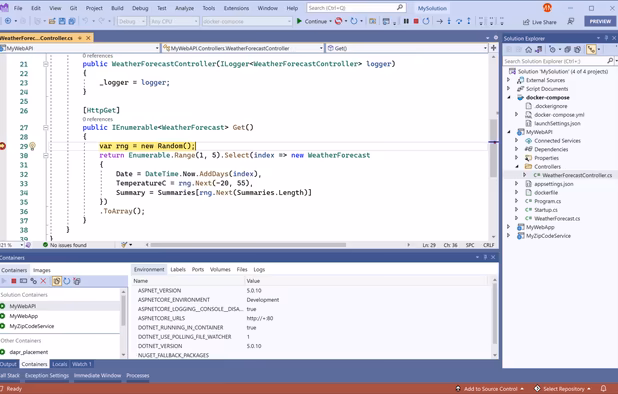Pause debugging with Break All icon

[406, 21]
